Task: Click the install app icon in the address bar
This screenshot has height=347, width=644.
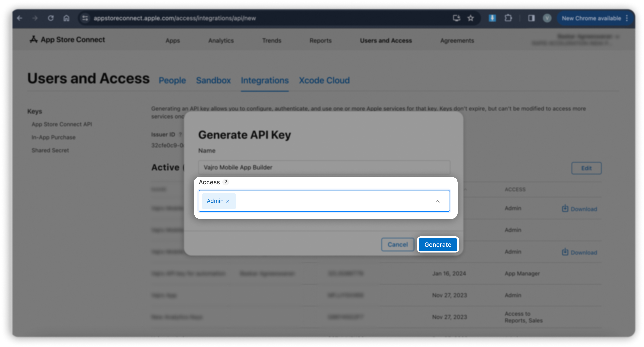Action: pyautogui.click(x=456, y=18)
